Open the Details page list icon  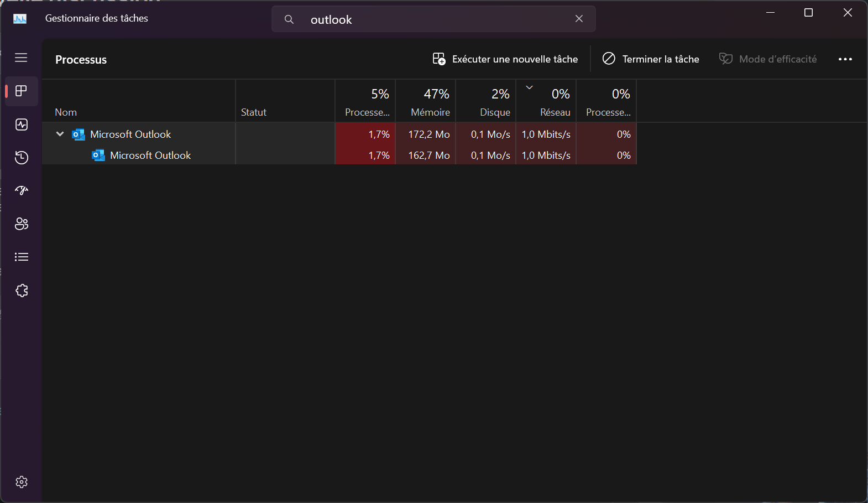click(22, 257)
